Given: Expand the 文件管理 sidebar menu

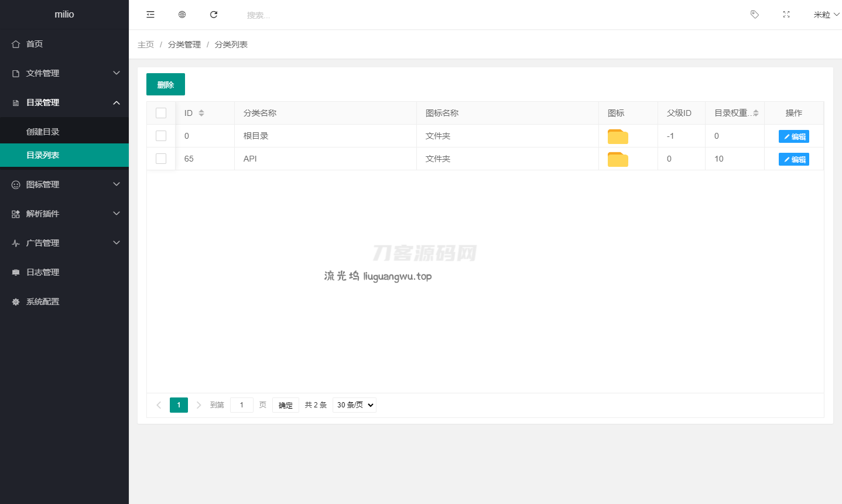Looking at the screenshot, I should pos(64,73).
